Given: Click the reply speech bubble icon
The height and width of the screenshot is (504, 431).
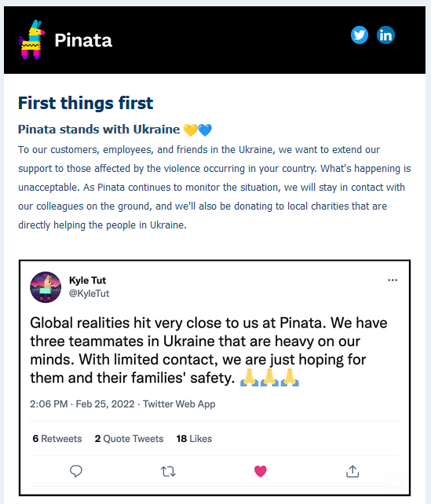Looking at the screenshot, I should point(76,471).
